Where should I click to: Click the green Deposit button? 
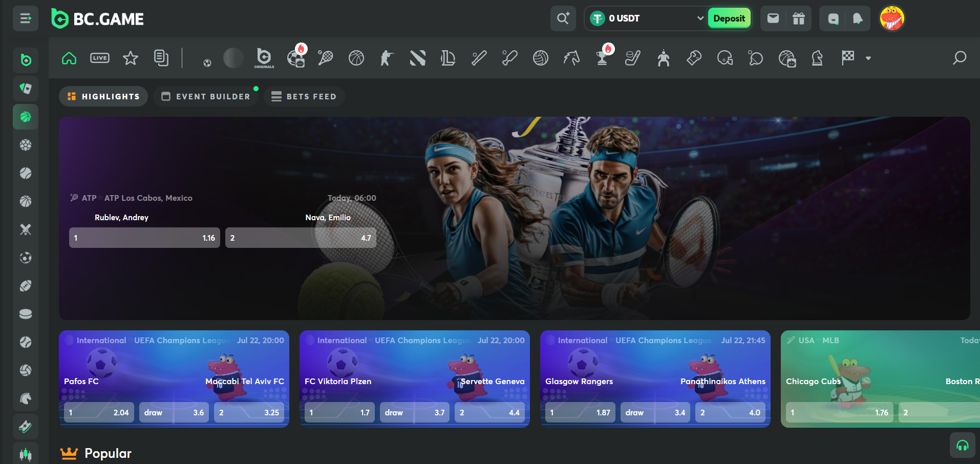[x=729, y=18]
